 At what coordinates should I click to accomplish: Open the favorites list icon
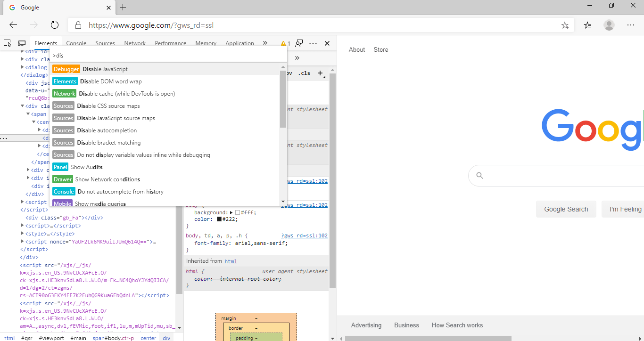click(x=587, y=25)
